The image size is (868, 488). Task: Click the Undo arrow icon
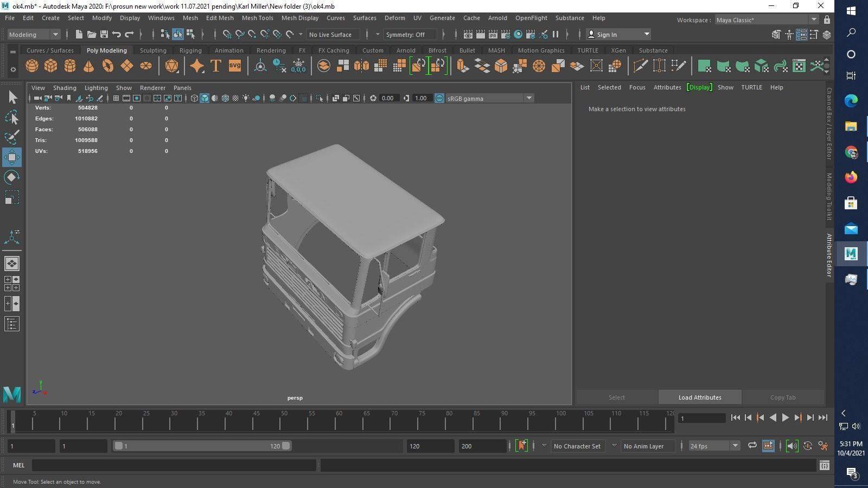pos(116,34)
